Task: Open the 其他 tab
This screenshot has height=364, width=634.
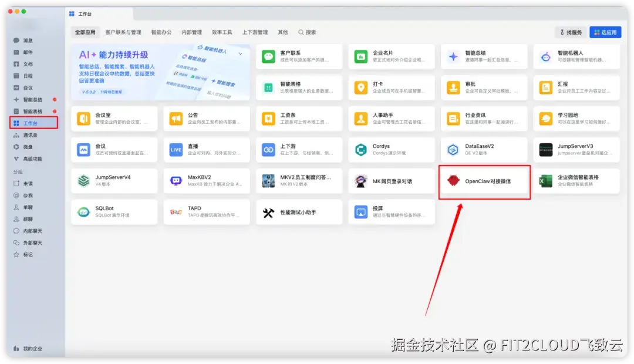Action: pos(282,32)
